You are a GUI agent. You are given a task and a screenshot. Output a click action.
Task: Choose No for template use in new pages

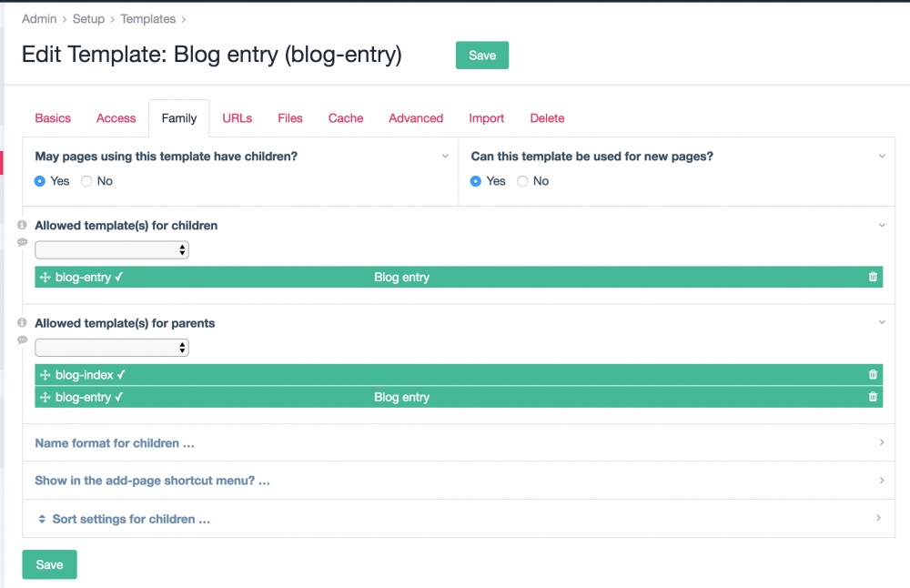click(522, 181)
